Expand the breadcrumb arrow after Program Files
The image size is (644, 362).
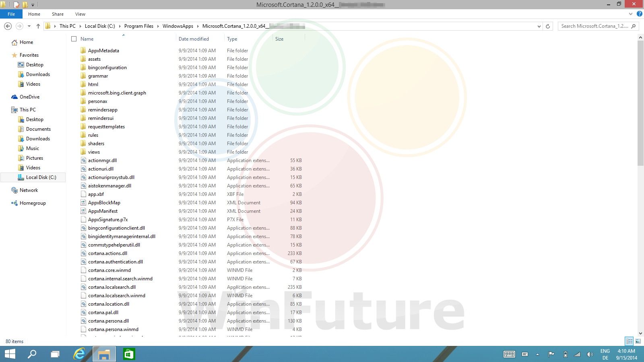[158, 26]
